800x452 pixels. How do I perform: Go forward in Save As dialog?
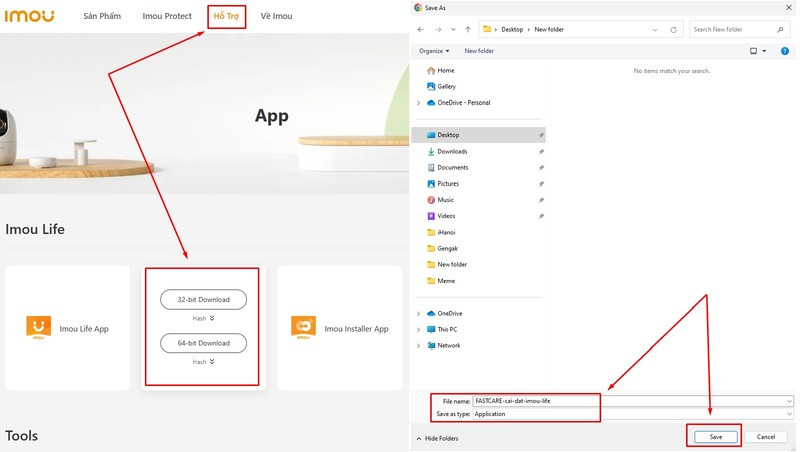pos(438,30)
